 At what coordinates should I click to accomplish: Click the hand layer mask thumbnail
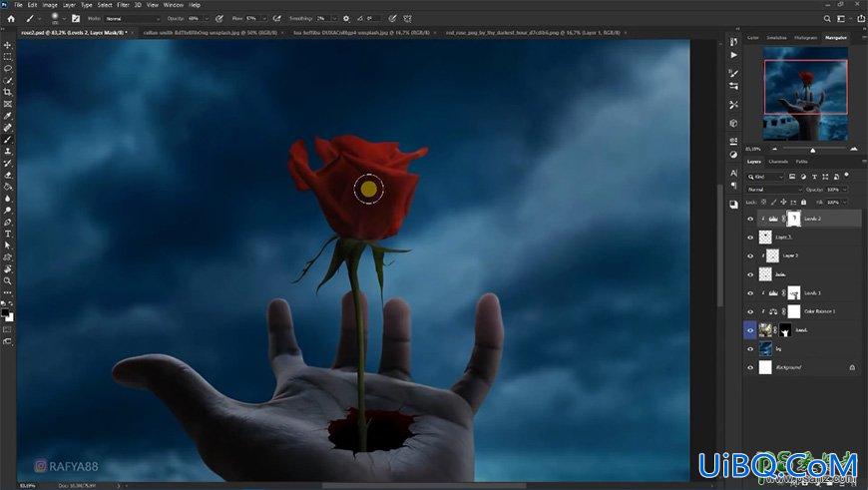pyautogui.click(x=785, y=330)
